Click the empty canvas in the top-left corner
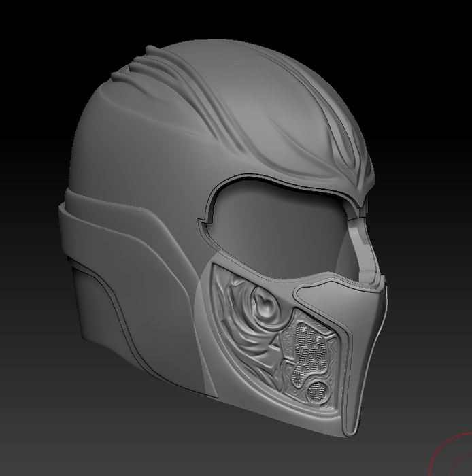472x476 pixels. 27,27
